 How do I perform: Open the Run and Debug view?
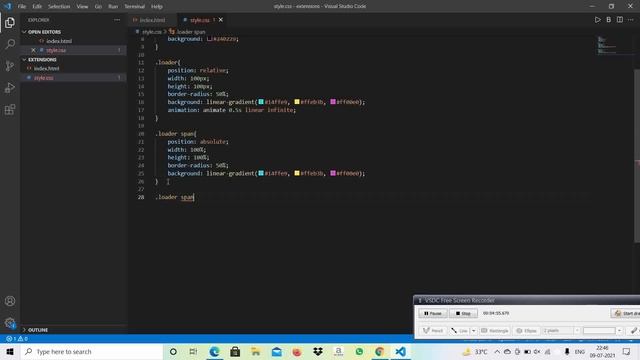pyautogui.click(x=10, y=88)
